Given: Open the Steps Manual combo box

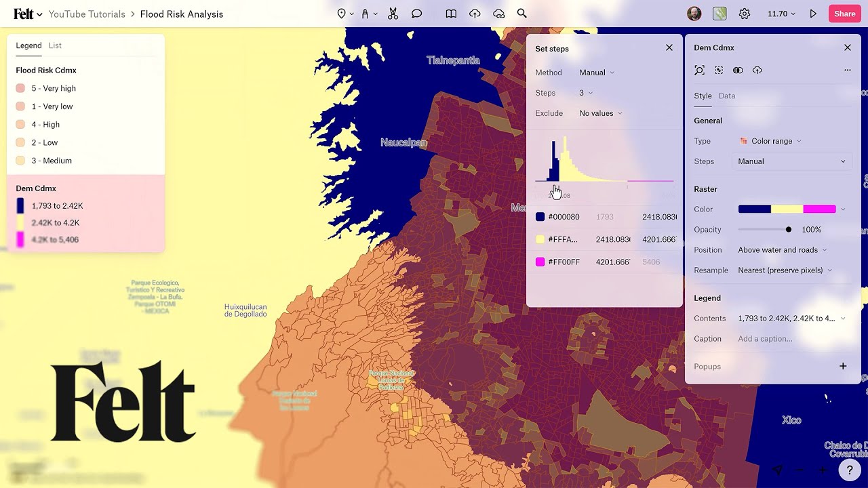Looking at the screenshot, I should point(792,161).
